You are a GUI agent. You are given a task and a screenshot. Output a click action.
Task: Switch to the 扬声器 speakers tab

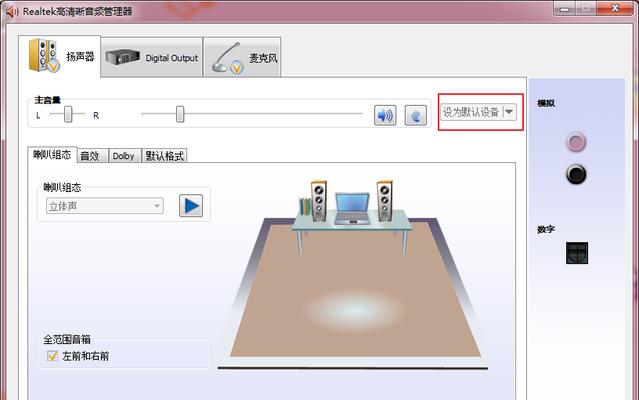(x=60, y=56)
